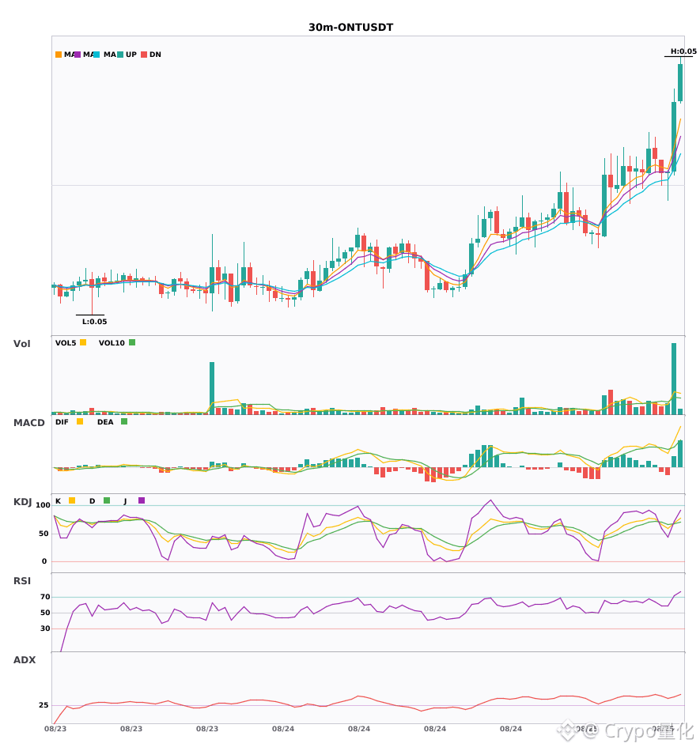
Task: Click the 25 level on ADX axis
Action: (44, 705)
